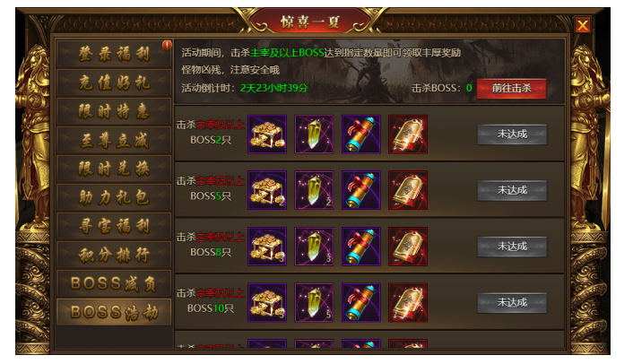633x364 pixels.
Task: Click yellow crystal icon in BOSS10只 row
Action: pyautogui.click(x=314, y=302)
